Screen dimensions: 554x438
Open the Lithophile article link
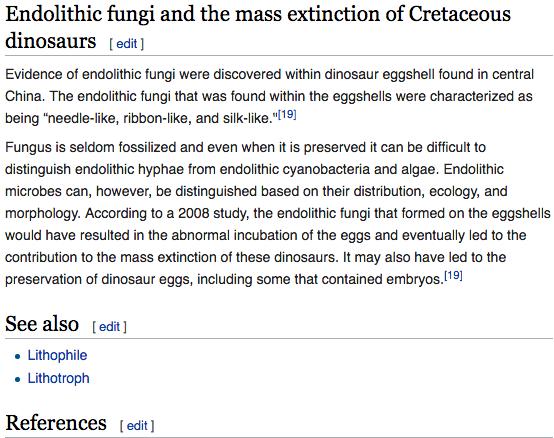[57, 355]
